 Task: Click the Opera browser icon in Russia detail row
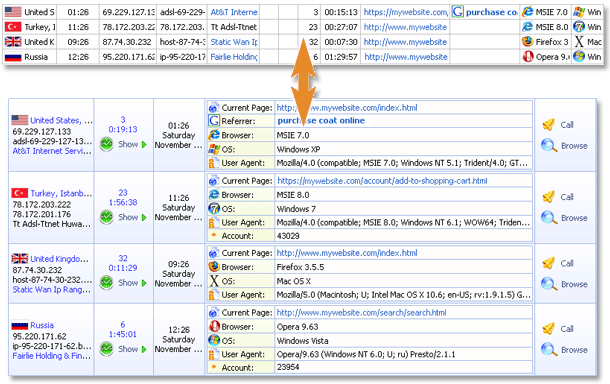214,326
